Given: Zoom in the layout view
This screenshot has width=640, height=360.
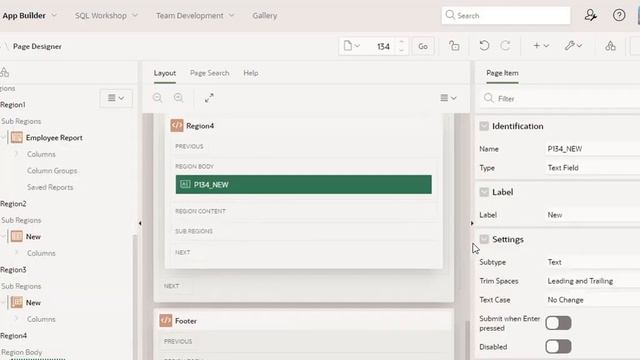Looking at the screenshot, I should 178,98.
